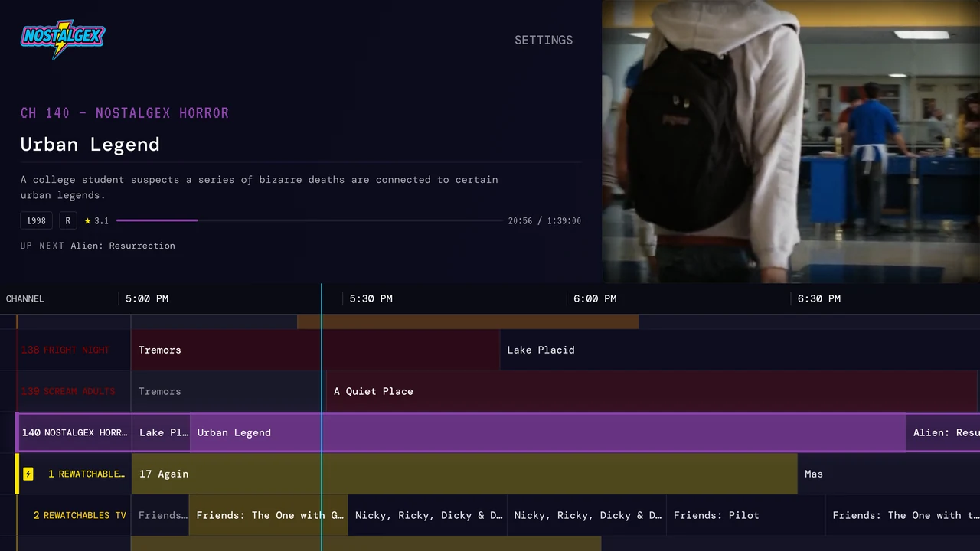Jump to the 5:30 PM time marker
Screen dimensions: 980x551
[x=371, y=298]
